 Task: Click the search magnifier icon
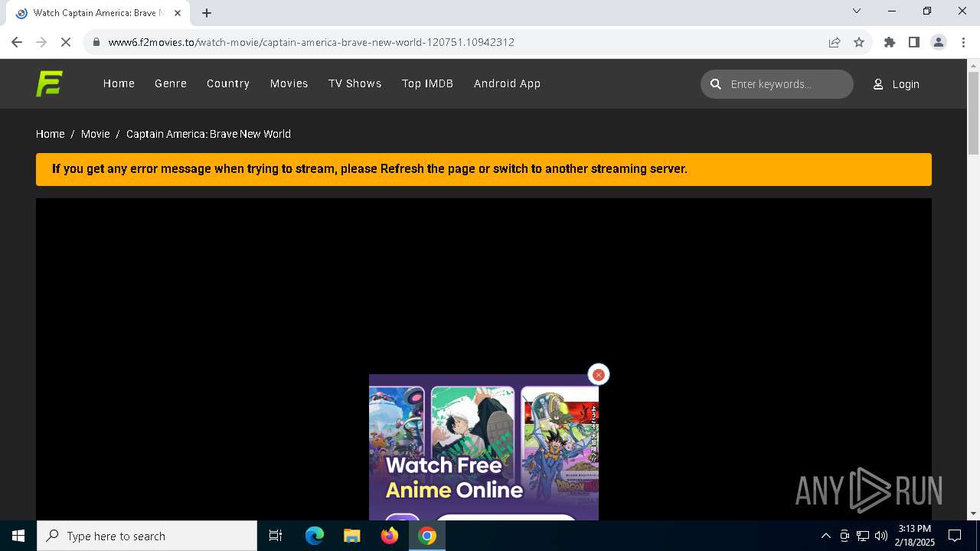point(716,84)
